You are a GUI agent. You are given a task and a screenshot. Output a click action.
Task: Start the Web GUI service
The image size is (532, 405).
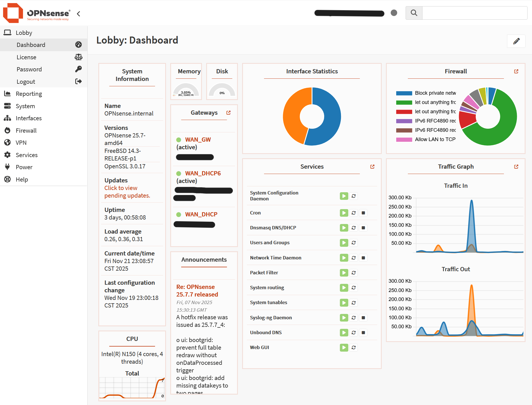[x=344, y=348]
